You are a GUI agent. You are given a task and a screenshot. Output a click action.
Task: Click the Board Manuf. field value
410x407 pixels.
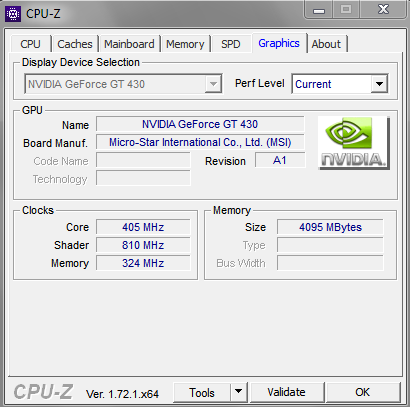point(200,142)
